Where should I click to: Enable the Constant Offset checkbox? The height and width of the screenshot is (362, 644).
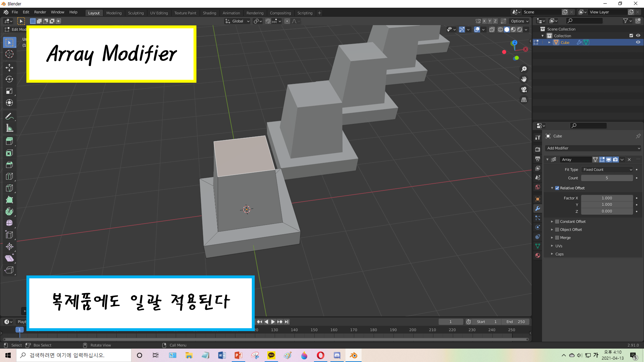(557, 221)
